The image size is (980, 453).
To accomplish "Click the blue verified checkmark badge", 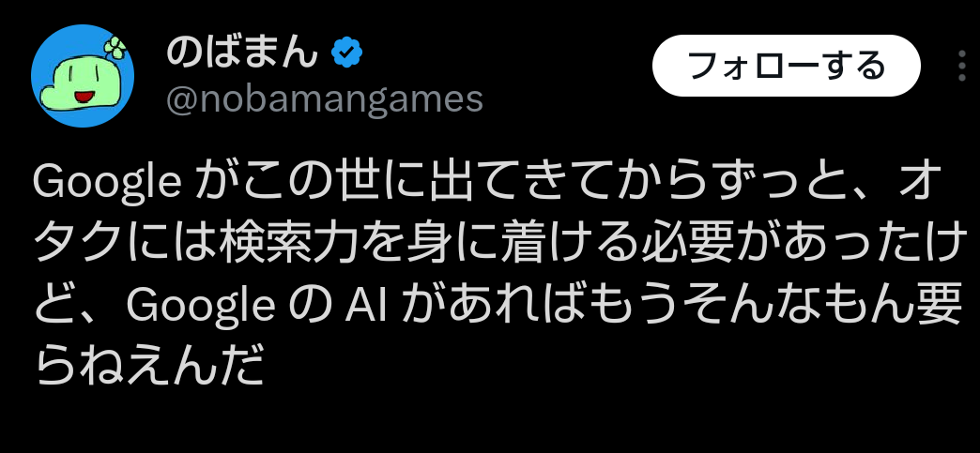I will point(347,52).
